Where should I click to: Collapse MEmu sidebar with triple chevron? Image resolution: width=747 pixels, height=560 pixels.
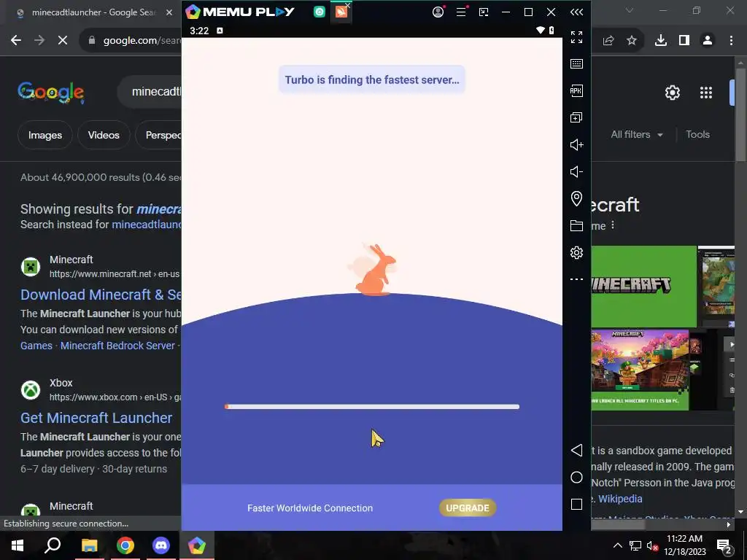[x=576, y=12]
